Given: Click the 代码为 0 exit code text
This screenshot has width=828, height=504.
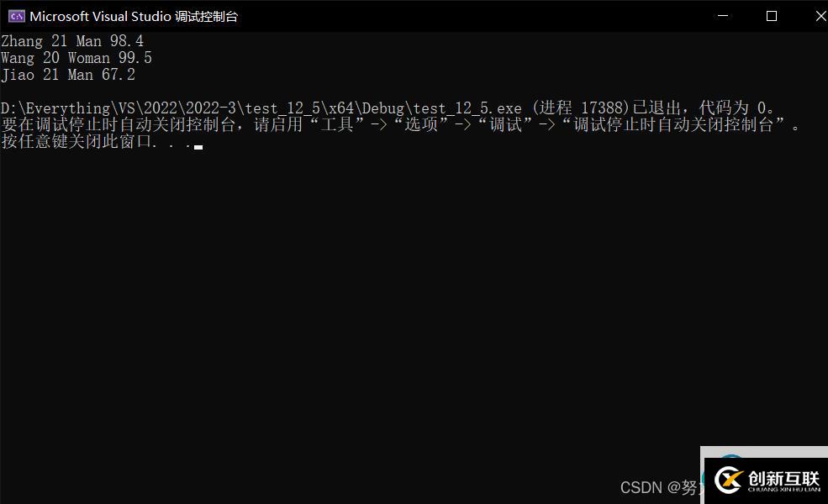Looking at the screenshot, I should pos(733,108).
